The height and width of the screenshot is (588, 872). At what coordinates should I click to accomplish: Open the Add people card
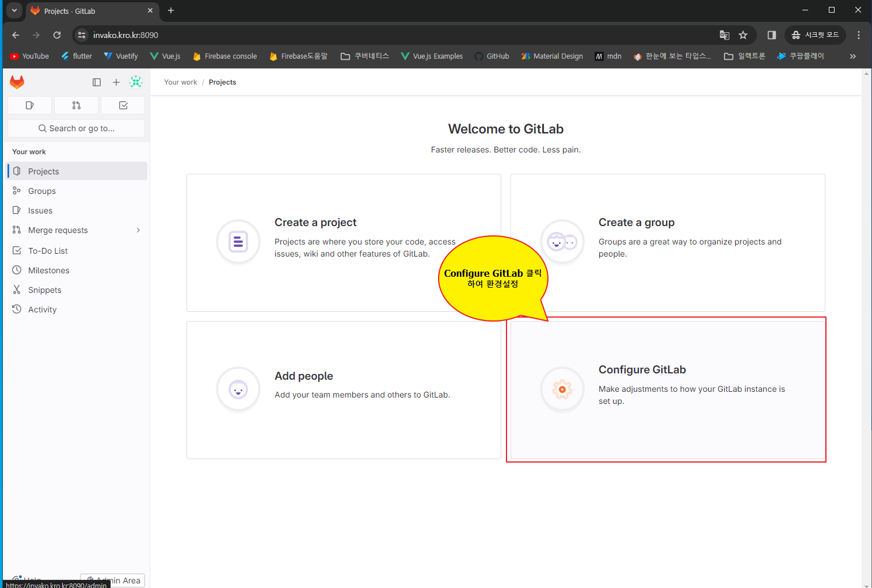344,390
